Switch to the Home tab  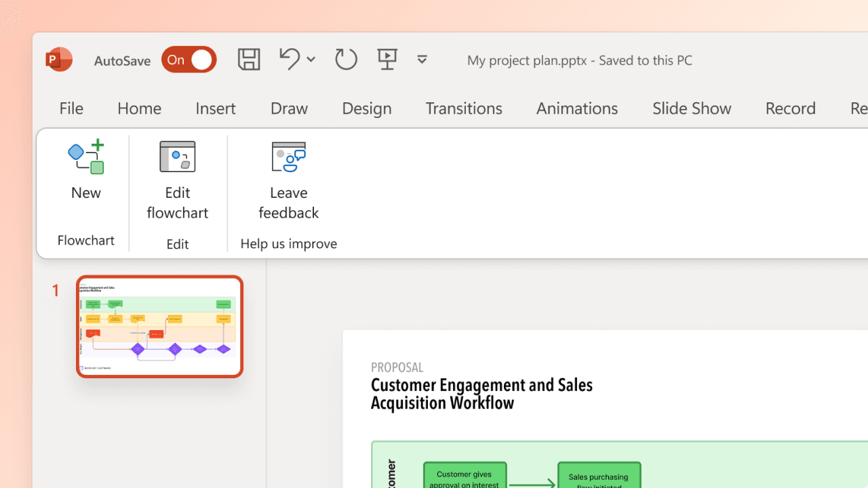click(139, 108)
